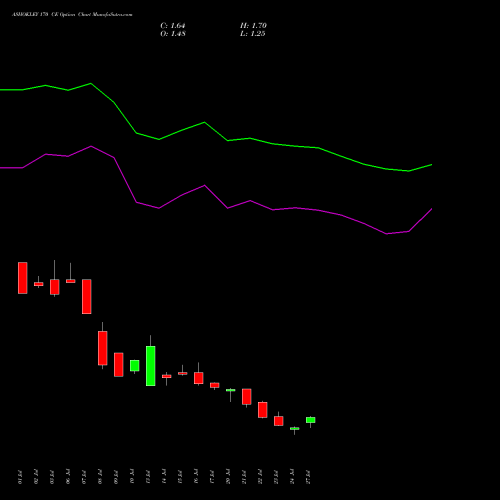Select the small green candlestick for 10 Jul
Screen dimensions: 500x500
click(135, 366)
